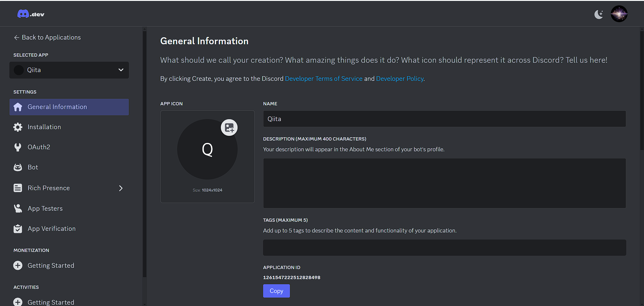The image size is (644, 306).
Task: Click the Monetization Getting Started plus icon
Action: click(18, 265)
